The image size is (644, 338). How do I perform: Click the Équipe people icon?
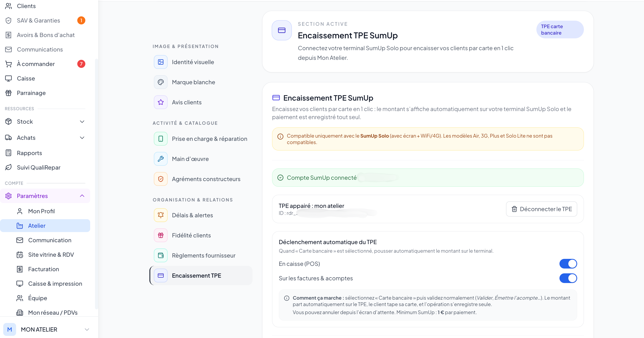point(20,298)
